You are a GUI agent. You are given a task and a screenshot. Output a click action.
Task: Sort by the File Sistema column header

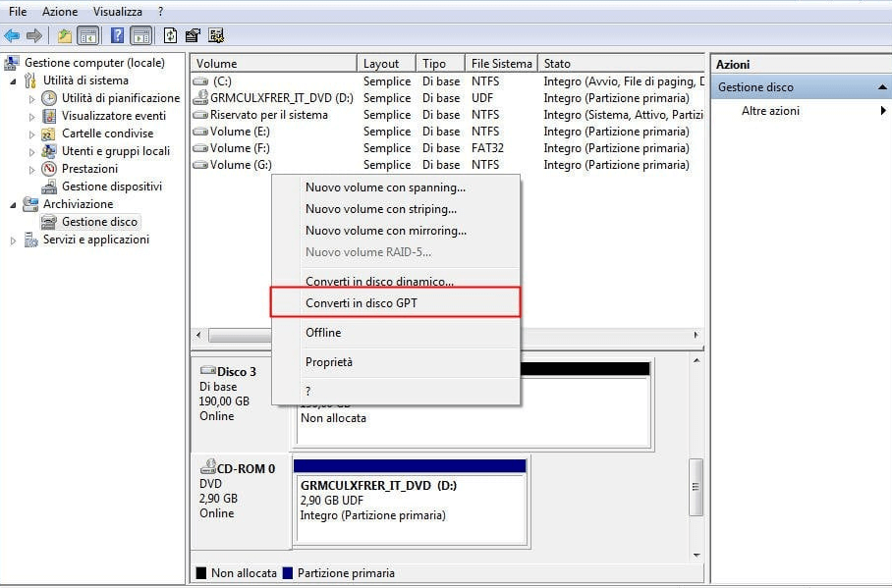502,63
